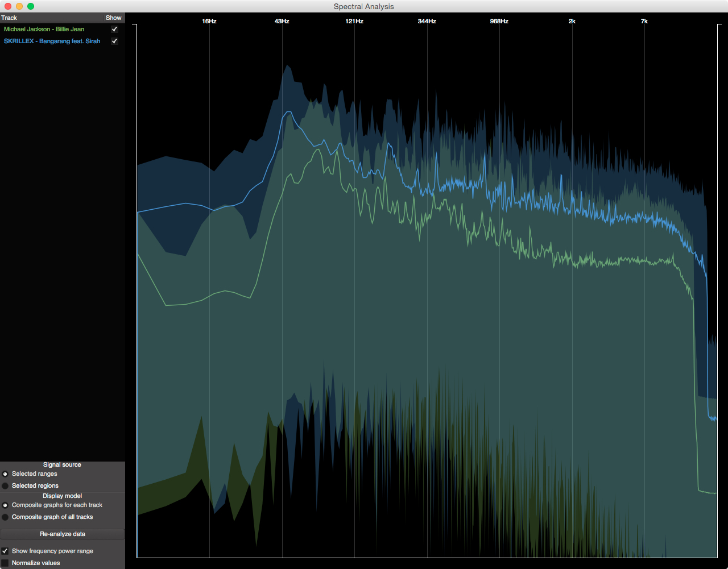Click the Track column header
This screenshot has height=569, width=728.
click(x=9, y=18)
